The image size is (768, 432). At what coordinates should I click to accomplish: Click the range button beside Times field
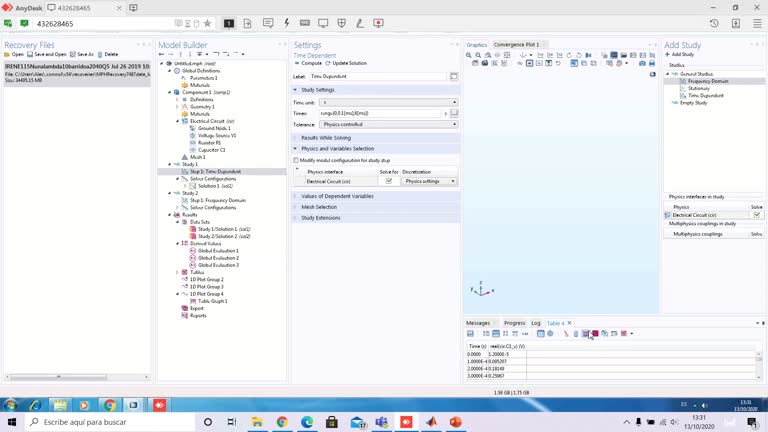pos(454,113)
